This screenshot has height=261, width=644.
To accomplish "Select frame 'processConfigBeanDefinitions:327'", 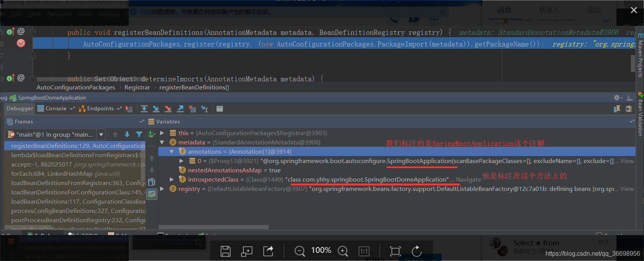I will tap(75, 211).
